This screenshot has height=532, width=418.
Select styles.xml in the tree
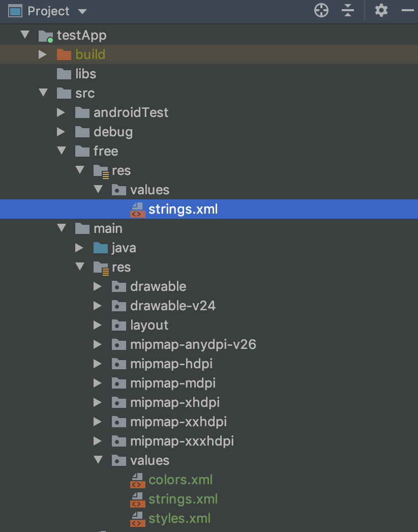pos(180,518)
